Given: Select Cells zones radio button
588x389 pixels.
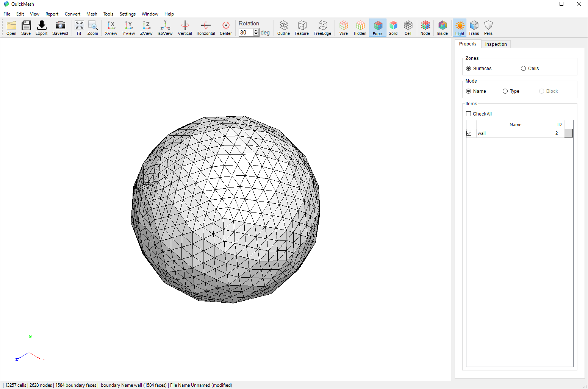Looking at the screenshot, I should 523,69.
